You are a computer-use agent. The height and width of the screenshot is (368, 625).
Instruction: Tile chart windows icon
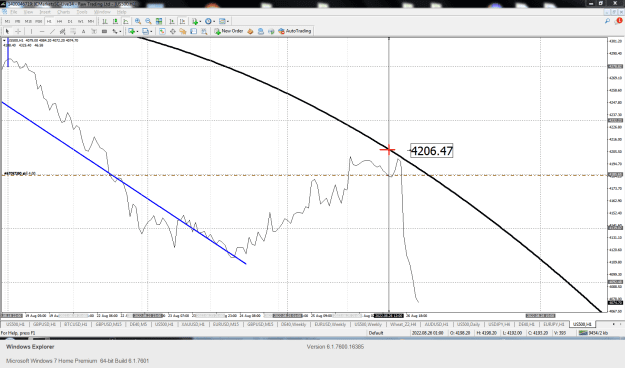click(x=159, y=21)
